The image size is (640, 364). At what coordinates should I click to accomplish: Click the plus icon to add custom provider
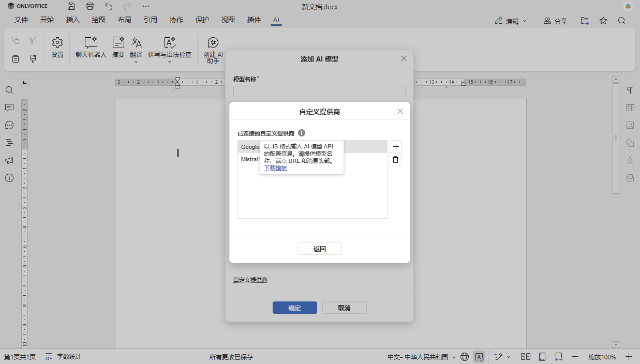396,146
